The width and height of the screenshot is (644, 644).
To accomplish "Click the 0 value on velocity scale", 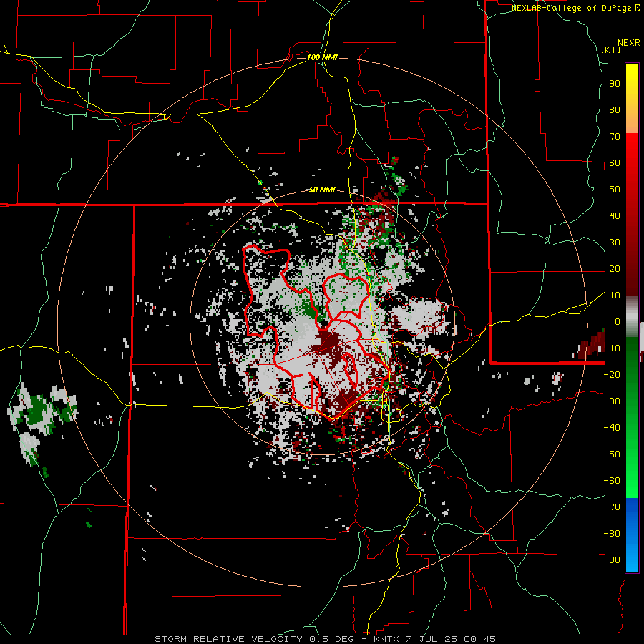I will (618, 321).
